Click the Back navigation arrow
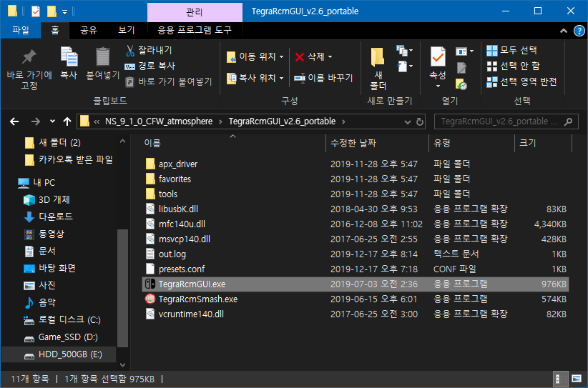The image size is (588, 388). pos(14,121)
